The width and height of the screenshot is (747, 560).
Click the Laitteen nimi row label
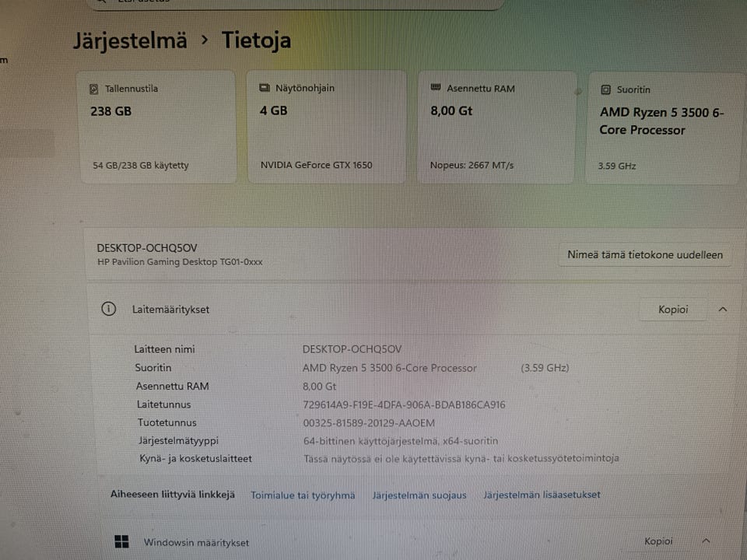point(164,349)
